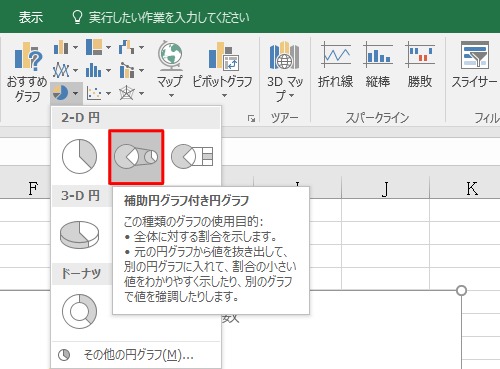Select the pie of pie chart

[136, 157]
